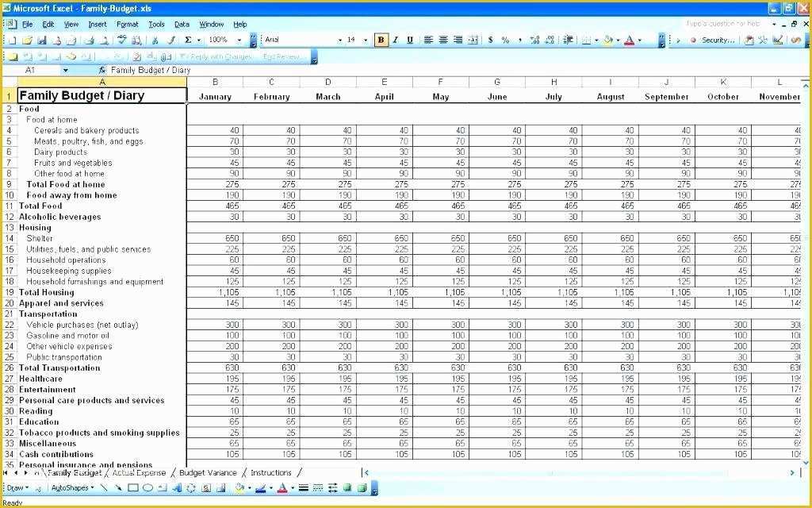Click the Font Color A in formatting toolbar
The height and width of the screenshot is (508, 812).
tap(629, 40)
